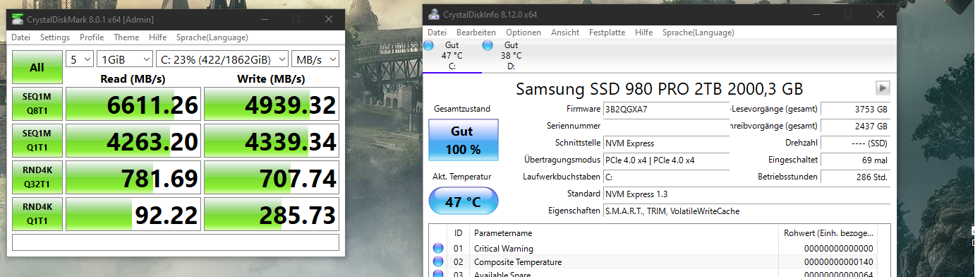The width and height of the screenshot is (980, 277).
Task: Click the Schreibvorgänge value 2437 GB
Action: 856,126
